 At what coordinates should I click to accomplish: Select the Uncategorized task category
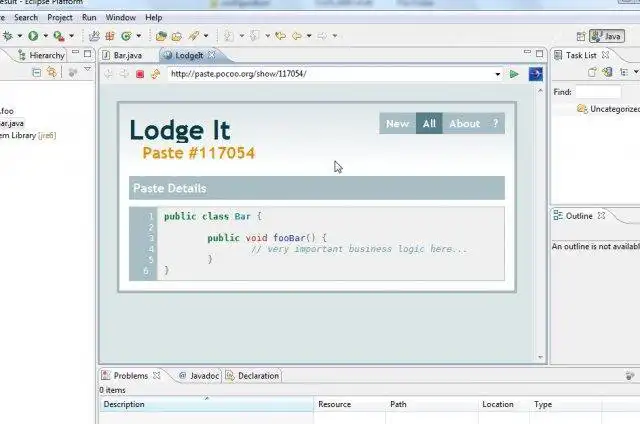coord(609,109)
